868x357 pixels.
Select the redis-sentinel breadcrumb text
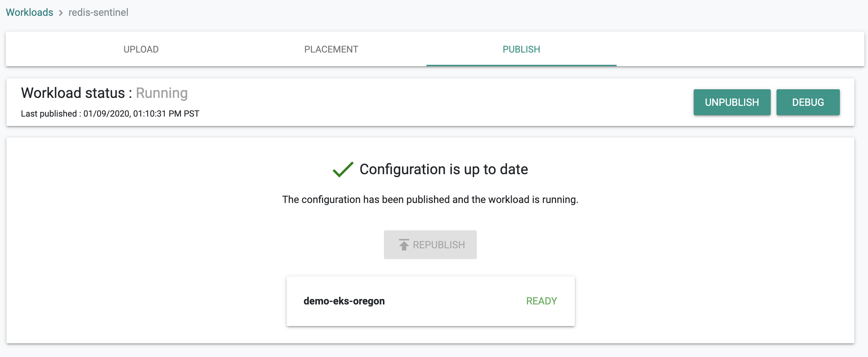click(x=98, y=12)
